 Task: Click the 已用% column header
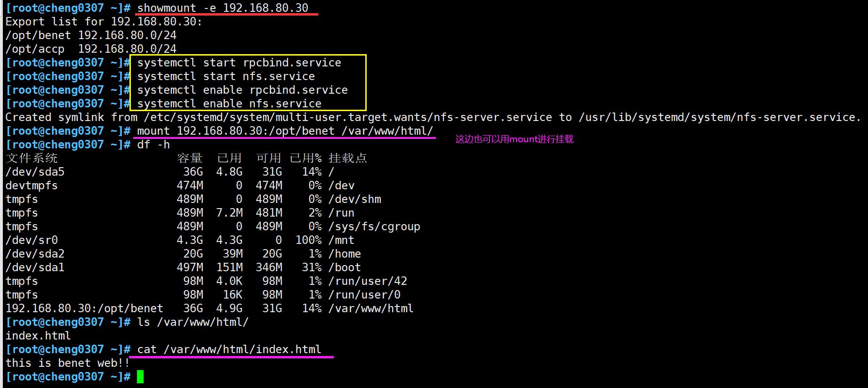point(305,158)
